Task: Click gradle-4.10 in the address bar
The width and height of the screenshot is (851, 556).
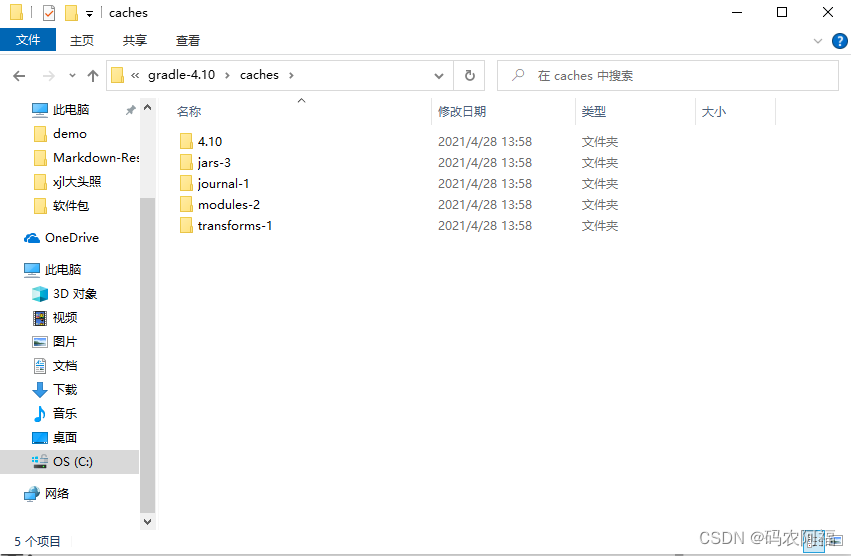Action: point(181,75)
